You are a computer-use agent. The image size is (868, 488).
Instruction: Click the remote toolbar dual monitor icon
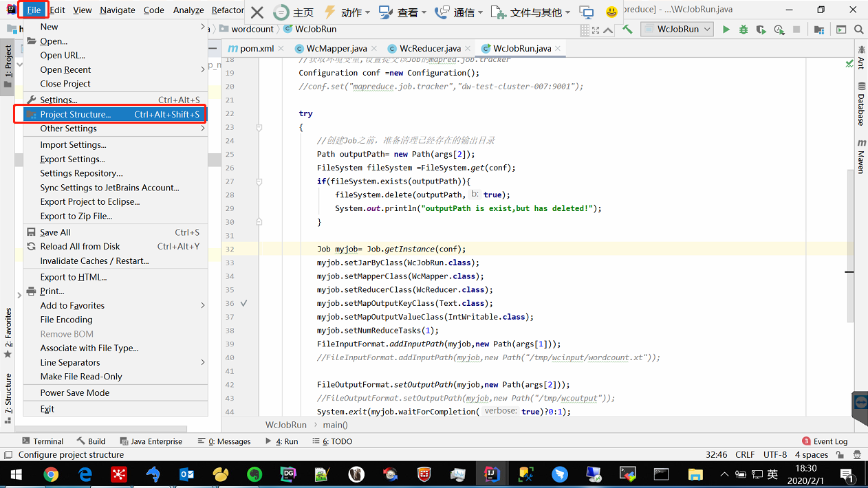[x=587, y=12]
